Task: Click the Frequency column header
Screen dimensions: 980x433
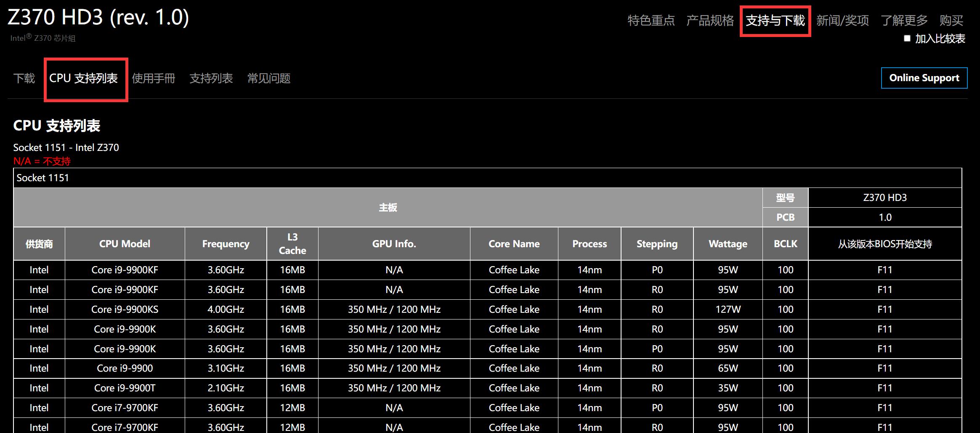Action: tap(226, 243)
